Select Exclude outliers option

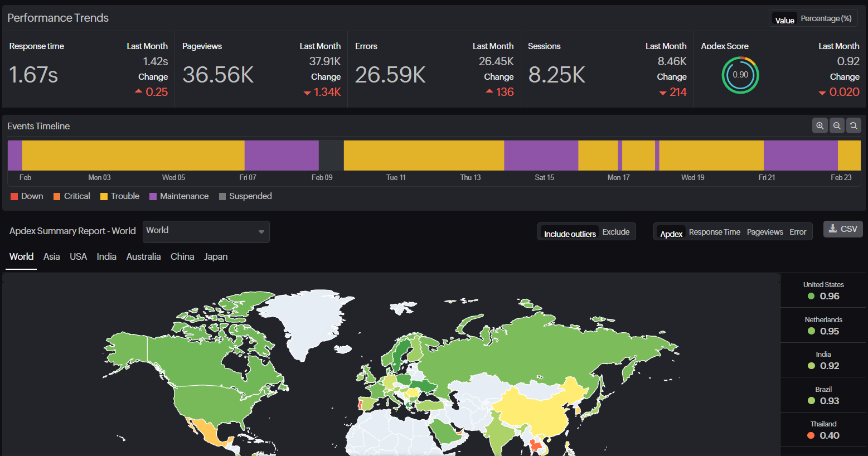(x=616, y=232)
